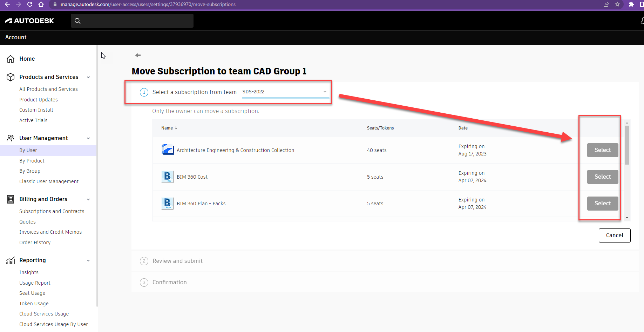Select the BIM 360 Plan - Packs subscription
Viewport: 644px width, 332px height.
(x=603, y=203)
